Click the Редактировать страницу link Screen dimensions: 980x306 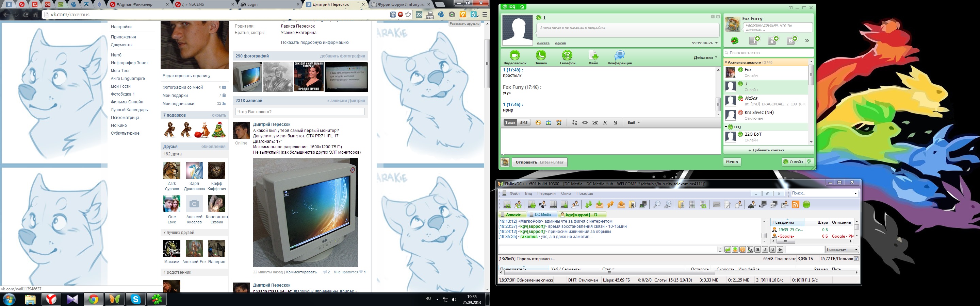tap(186, 76)
